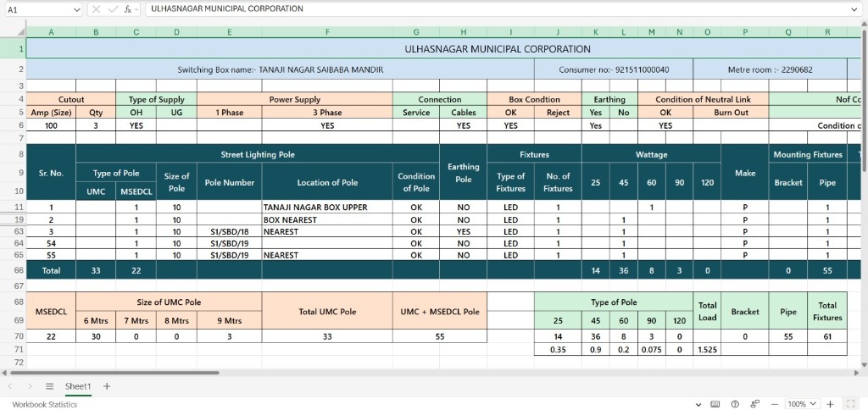Expand status bar options chevron

tap(698, 404)
